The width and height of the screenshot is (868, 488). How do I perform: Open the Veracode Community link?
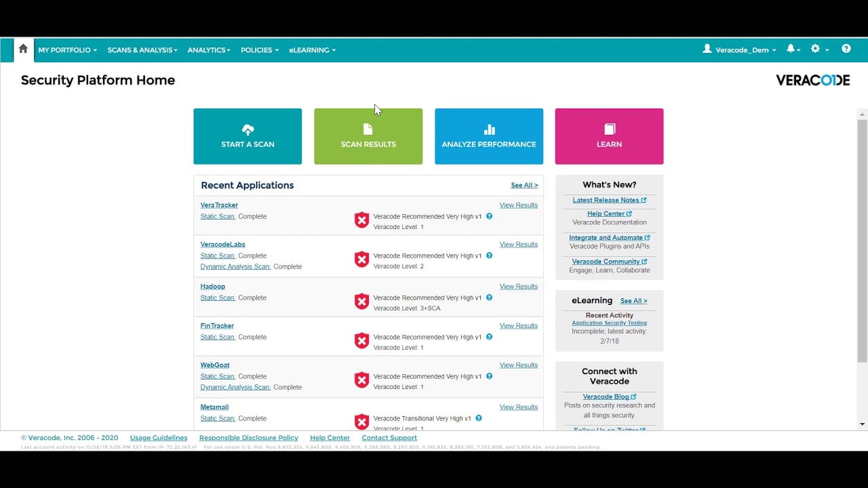coord(610,262)
